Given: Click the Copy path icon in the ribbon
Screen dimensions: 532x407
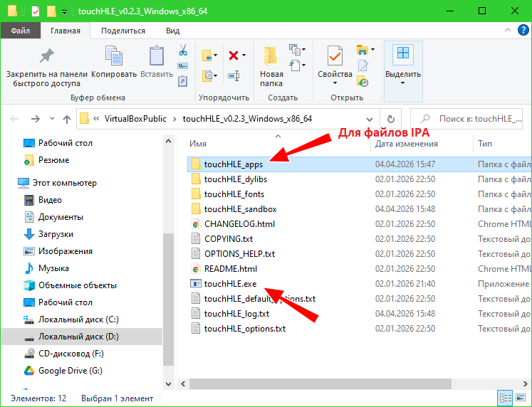Looking at the screenshot, I should tap(183, 65).
